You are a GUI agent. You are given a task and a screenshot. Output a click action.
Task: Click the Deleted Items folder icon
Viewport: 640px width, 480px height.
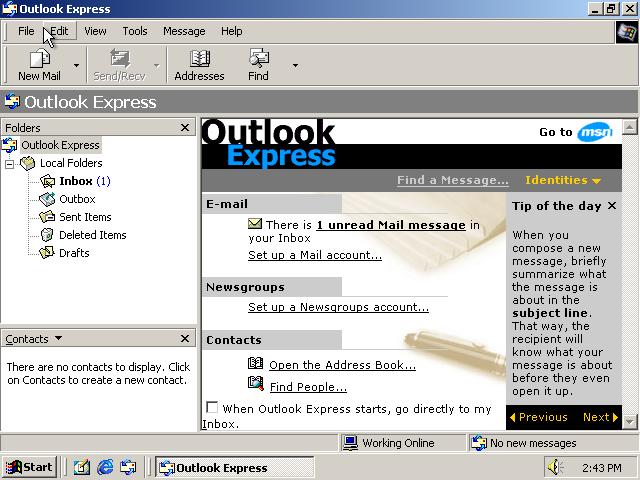(47, 235)
